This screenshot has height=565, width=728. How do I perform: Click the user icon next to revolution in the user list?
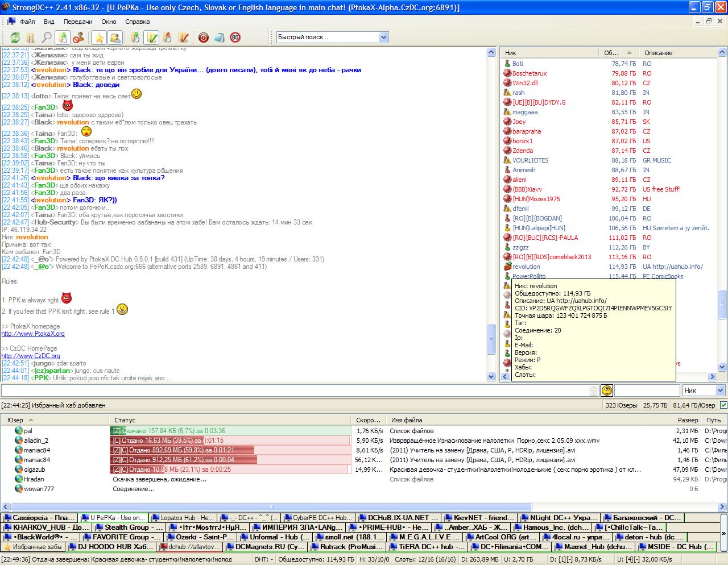(507, 267)
